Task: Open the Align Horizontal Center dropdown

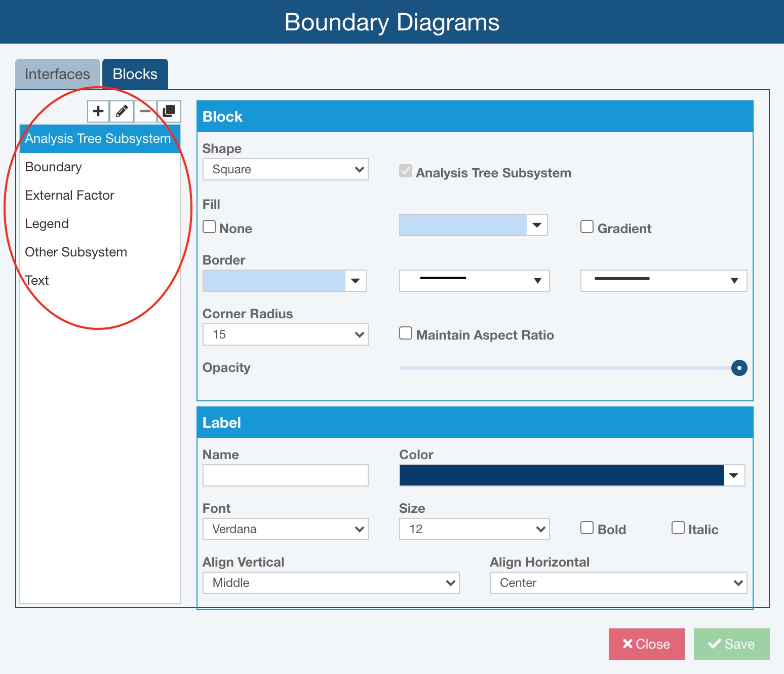Action: pos(618,583)
